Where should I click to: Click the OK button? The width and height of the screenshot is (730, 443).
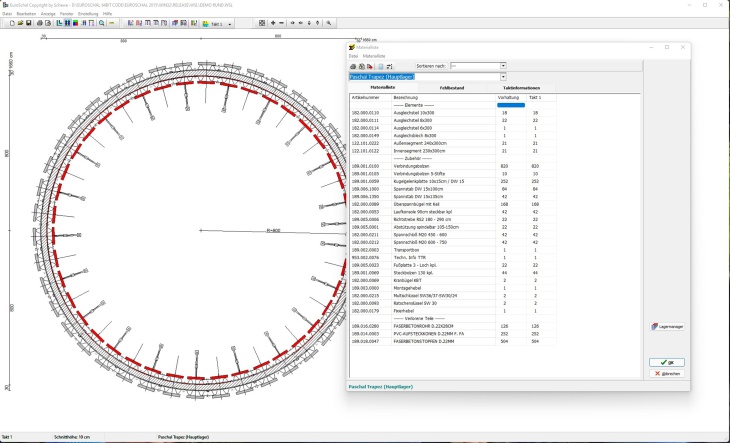click(x=667, y=362)
